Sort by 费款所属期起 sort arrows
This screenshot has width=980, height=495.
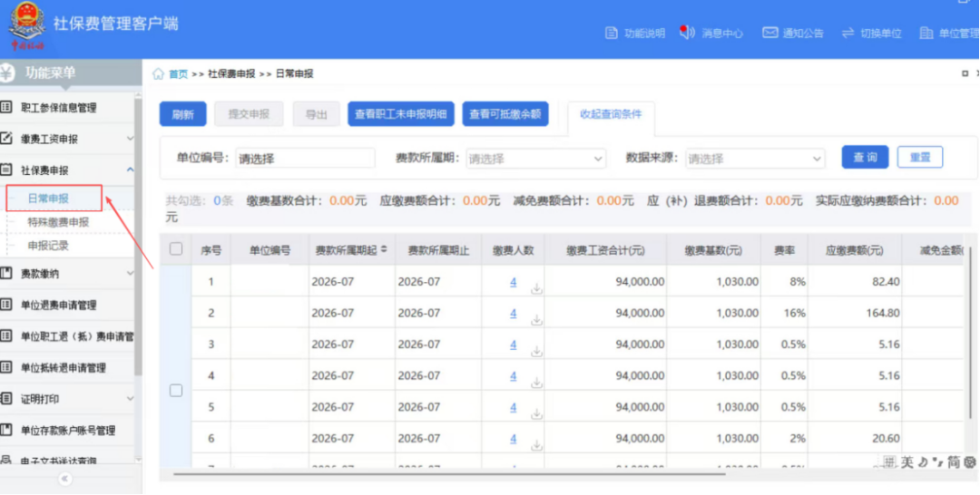click(384, 249)
